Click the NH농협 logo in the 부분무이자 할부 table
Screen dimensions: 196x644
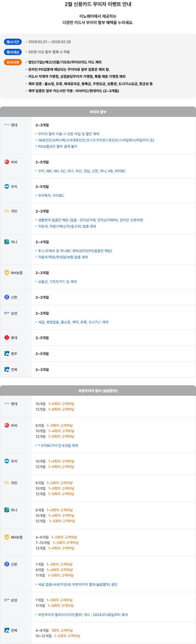click(x=7, y=537)
